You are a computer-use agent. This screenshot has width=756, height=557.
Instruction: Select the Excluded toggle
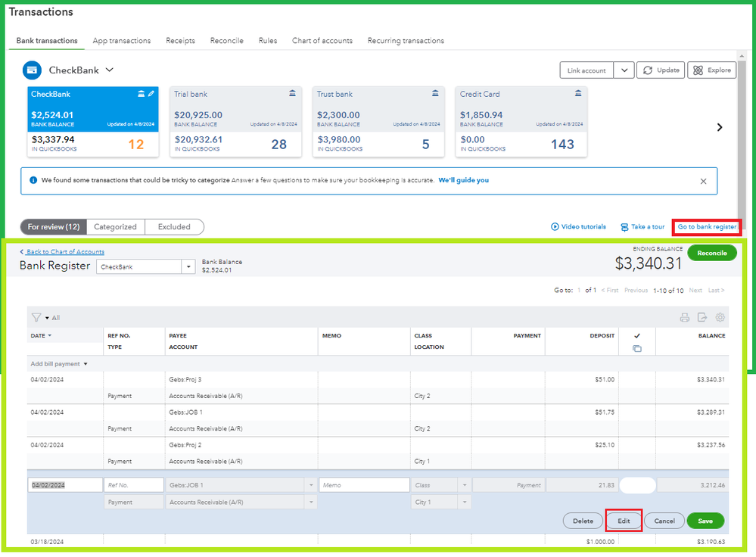(x=174, y=227)
